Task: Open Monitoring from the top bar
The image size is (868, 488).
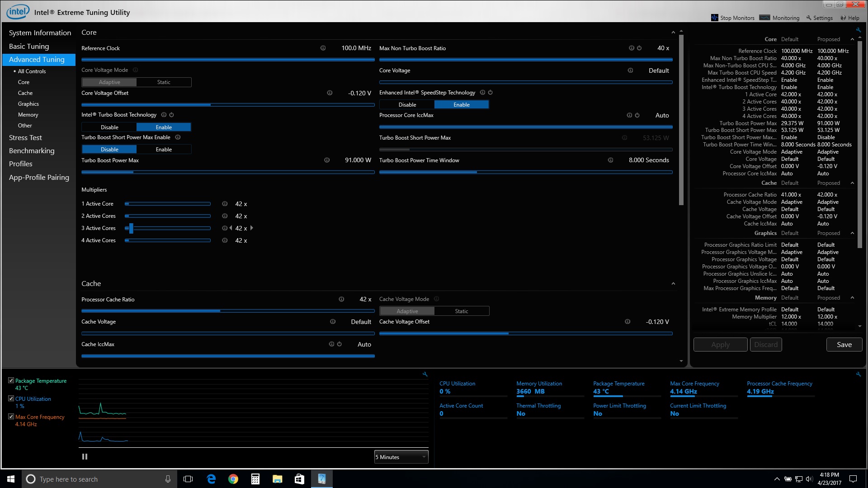Action: (779, 18)
